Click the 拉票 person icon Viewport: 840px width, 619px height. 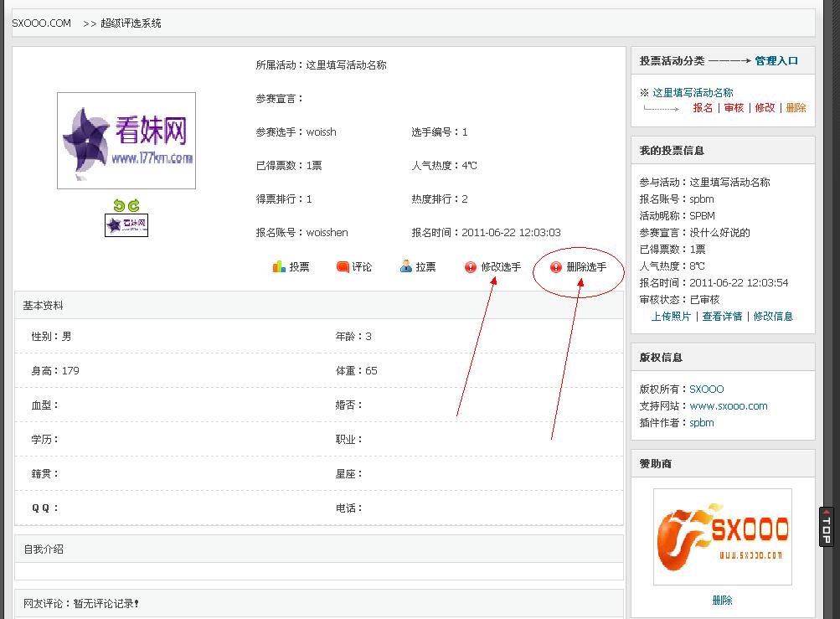coord(406,267)
